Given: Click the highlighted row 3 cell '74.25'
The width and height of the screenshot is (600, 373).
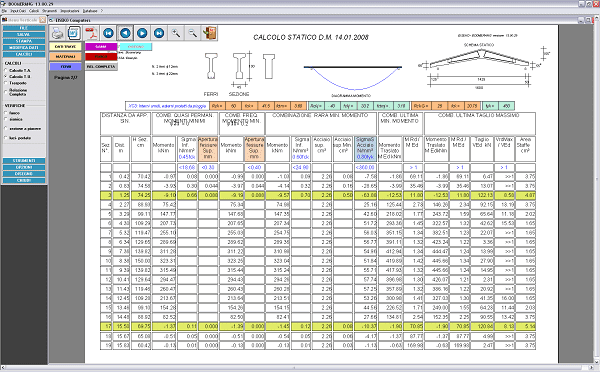Looking at the screenshot, I should tap(141, 195).
